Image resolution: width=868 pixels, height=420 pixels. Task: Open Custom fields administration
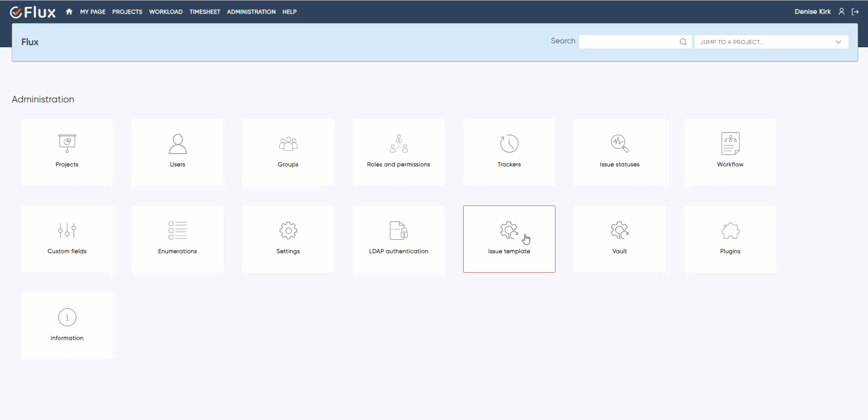point(66,239)
